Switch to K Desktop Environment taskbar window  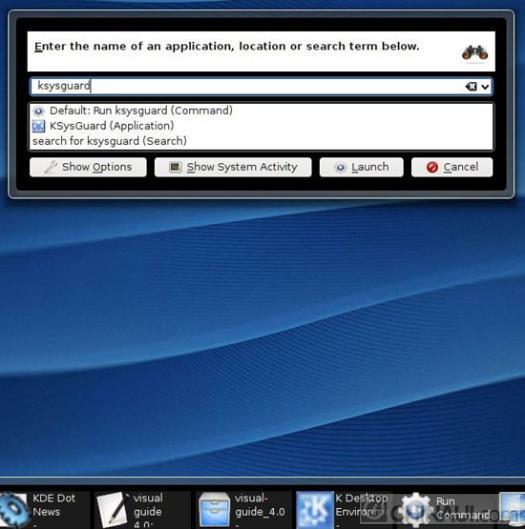click(x=344, y=510)
